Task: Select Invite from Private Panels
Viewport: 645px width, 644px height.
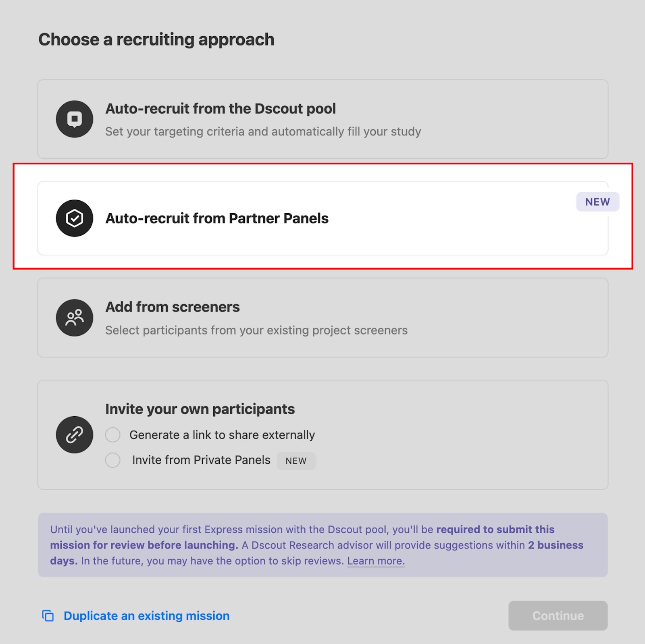Action: [113, 460]
